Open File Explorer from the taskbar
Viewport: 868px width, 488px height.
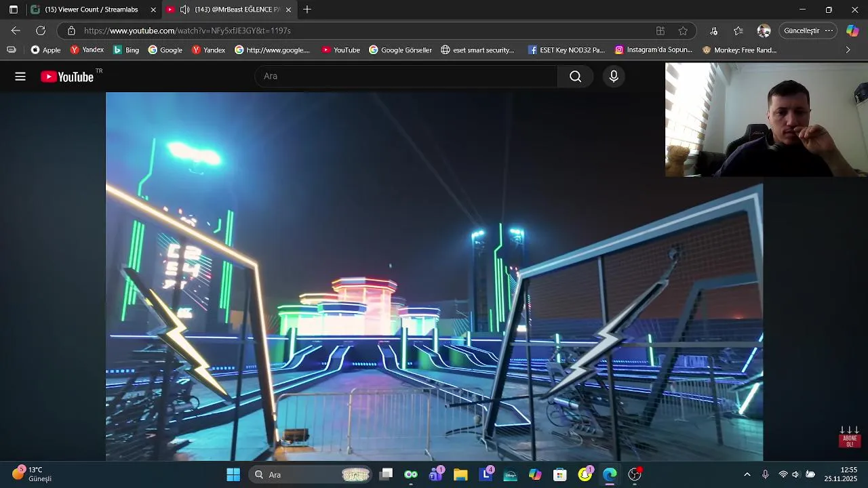coord(460,474)
